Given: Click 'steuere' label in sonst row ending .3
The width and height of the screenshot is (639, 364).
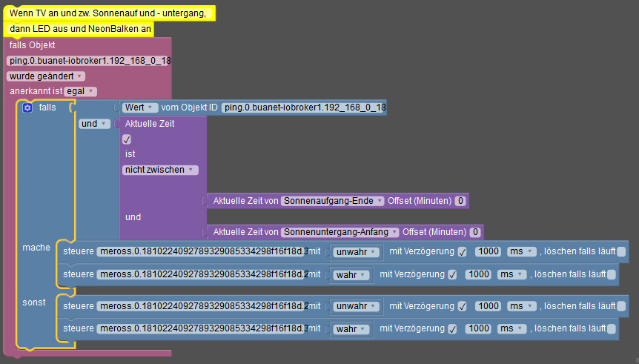Looking at the screenshot, I should click(79, 328).
